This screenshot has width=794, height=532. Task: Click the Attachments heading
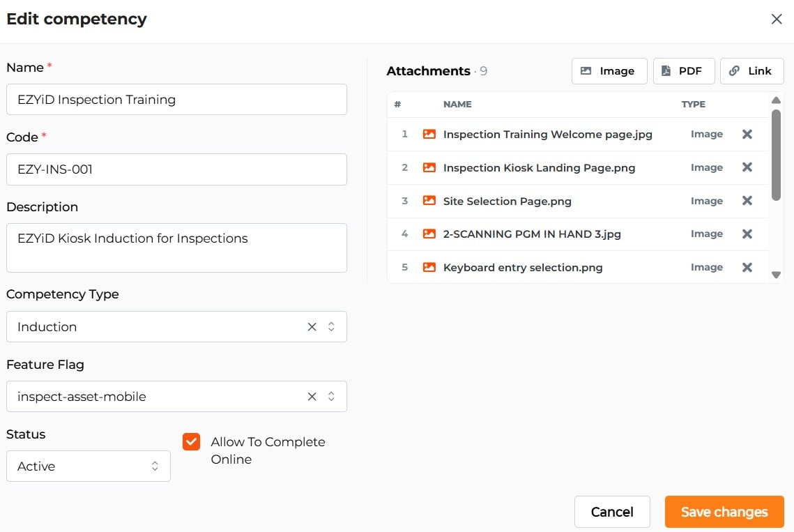pyautogui.click(x=429, y=71)
